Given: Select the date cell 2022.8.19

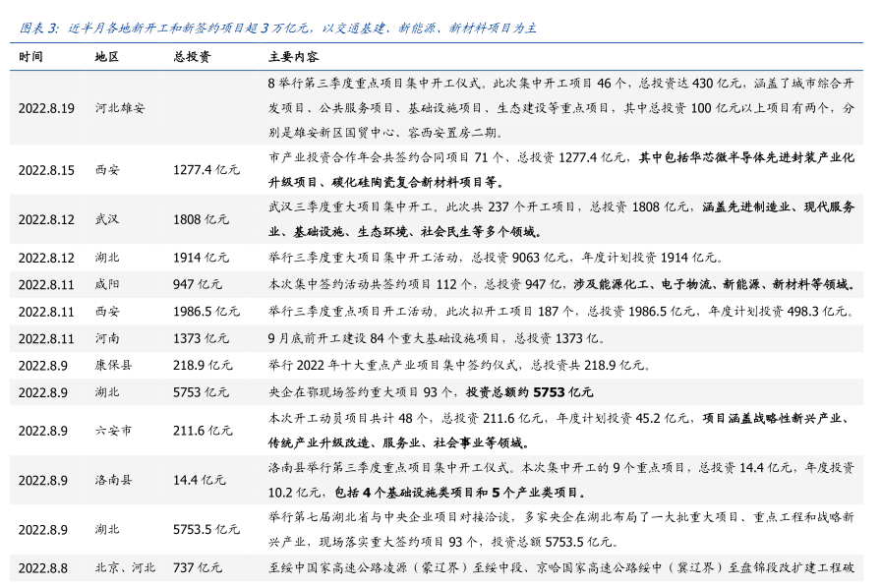Looking at the screenshot, I should (46, 107).
